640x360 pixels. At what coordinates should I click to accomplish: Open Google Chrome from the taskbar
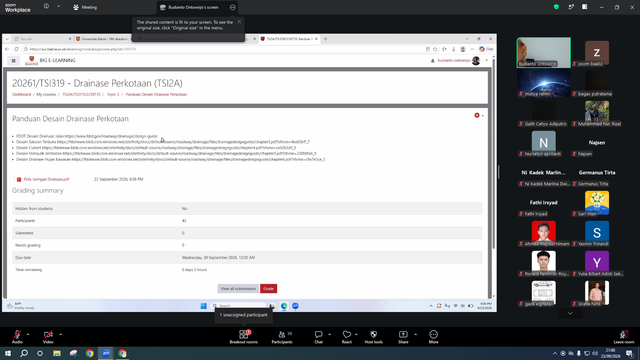pyautogui.click(x=89, y=353)
